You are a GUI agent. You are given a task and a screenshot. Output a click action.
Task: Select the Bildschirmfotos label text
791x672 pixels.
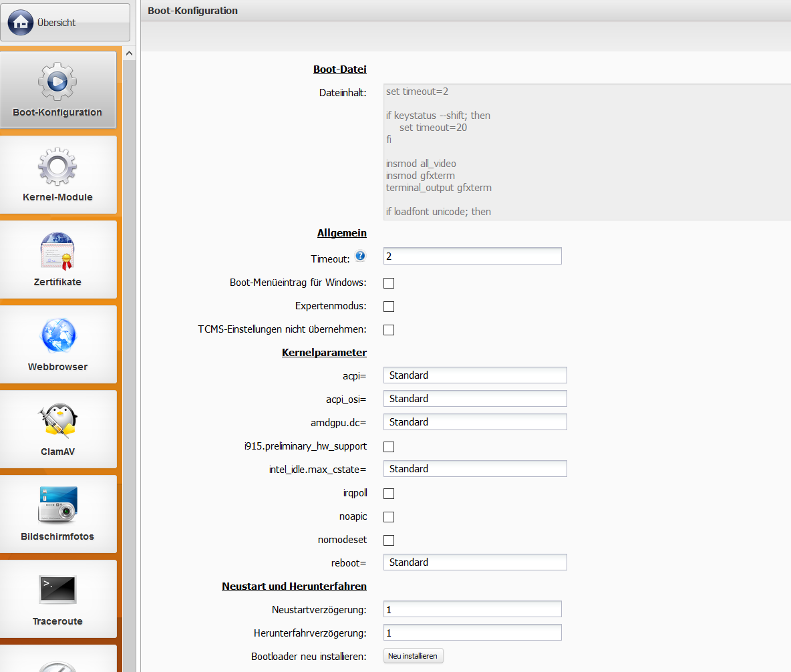[x=57, y=536]
